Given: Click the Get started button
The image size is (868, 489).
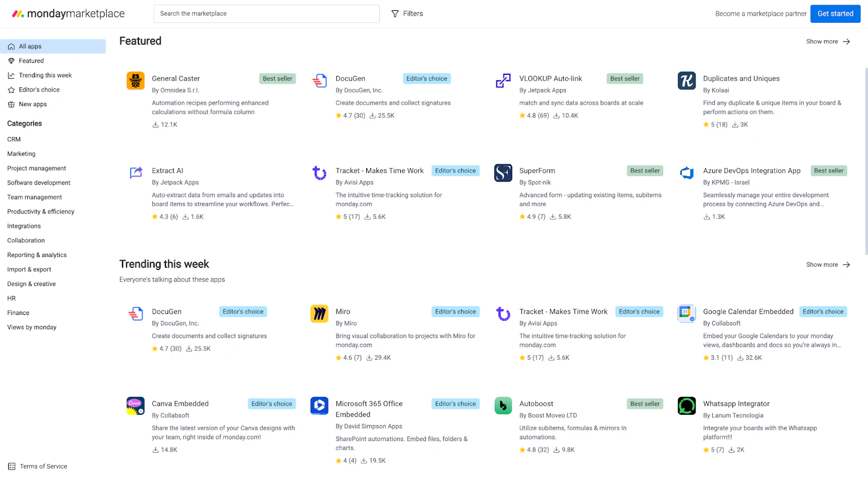Looking at the screenshot, I should (835, 14).
